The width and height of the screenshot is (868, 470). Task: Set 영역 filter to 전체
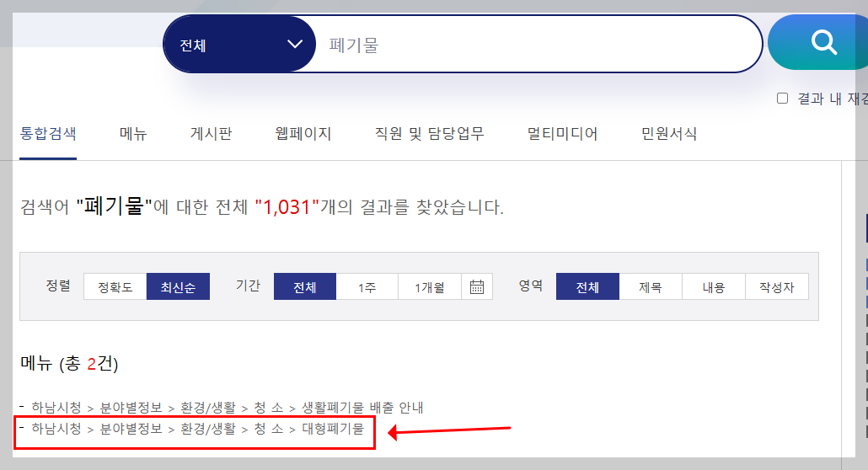click(588, 286)
